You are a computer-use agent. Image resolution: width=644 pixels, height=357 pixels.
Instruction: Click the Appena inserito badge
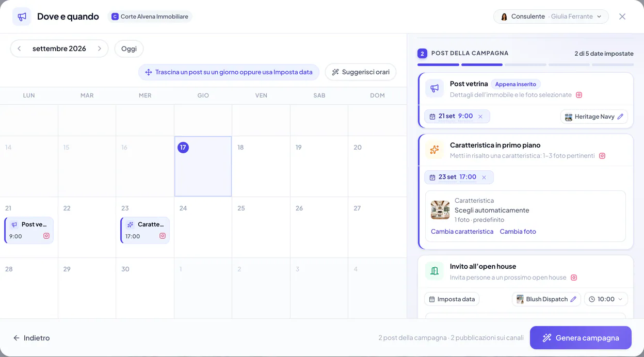click(x=516, y=84)
